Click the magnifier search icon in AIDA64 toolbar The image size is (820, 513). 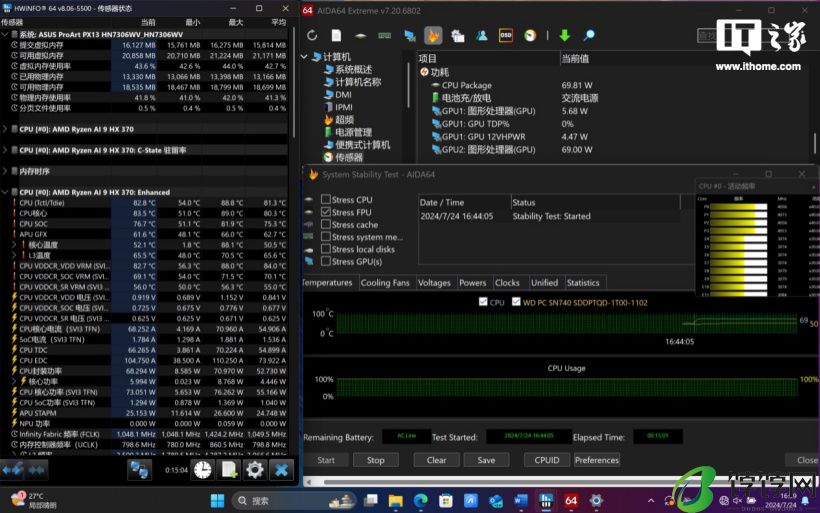point(589,35)
